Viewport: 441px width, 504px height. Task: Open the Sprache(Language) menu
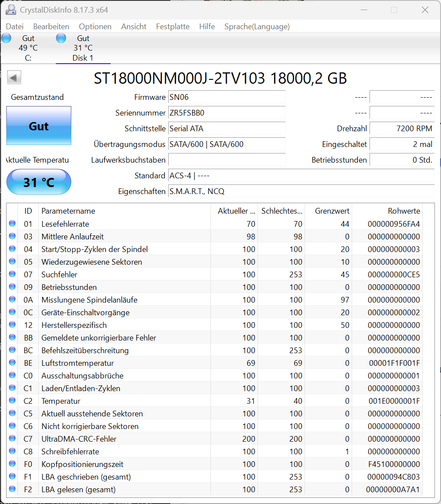click(x=257, y=26)
